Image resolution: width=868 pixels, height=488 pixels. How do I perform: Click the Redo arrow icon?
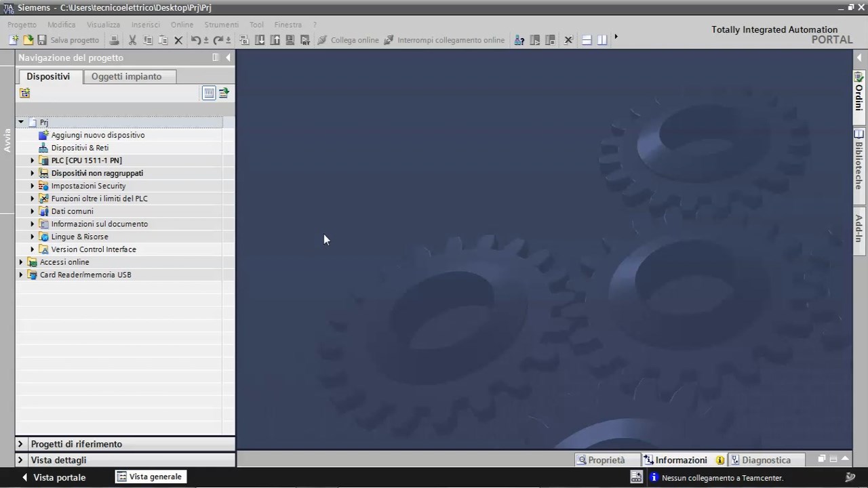(x=218, y=40)
